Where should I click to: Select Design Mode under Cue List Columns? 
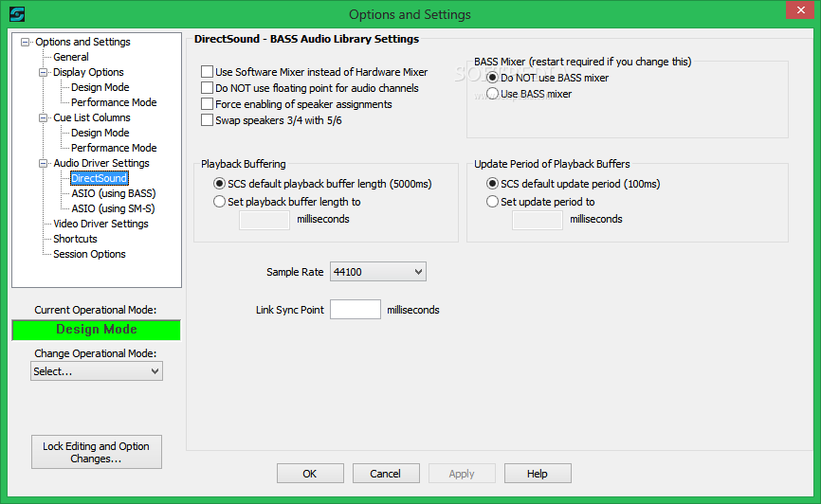click(x=100, y=133)
